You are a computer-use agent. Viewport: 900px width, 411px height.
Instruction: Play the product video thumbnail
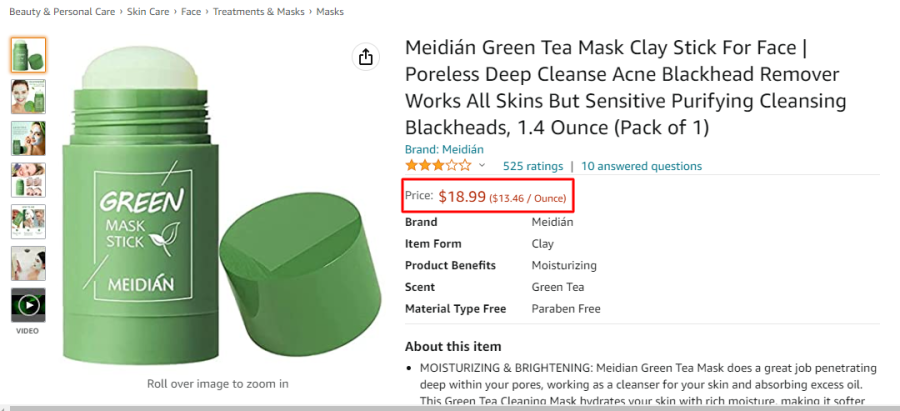coord(28,305)
